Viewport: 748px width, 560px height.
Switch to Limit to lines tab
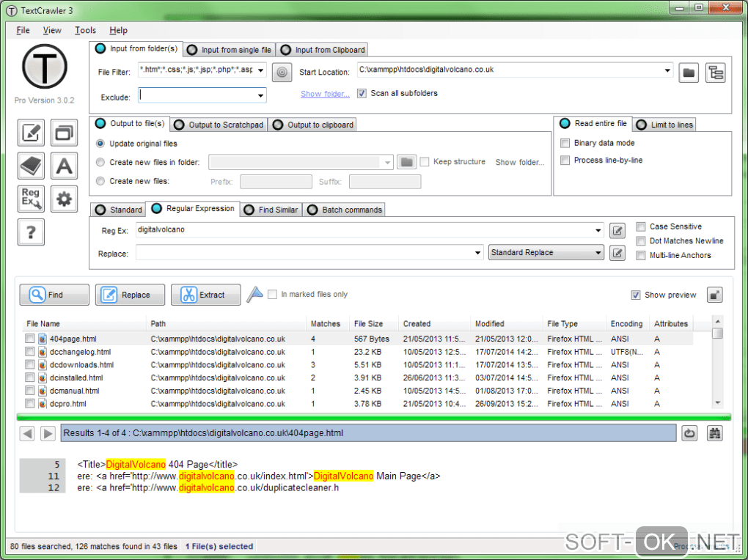tap(664, 125)
